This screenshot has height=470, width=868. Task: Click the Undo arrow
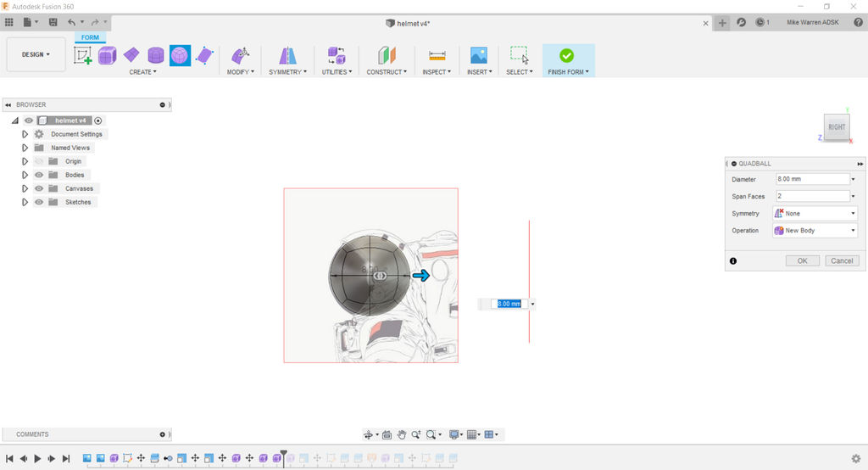(x=71, y=22)
